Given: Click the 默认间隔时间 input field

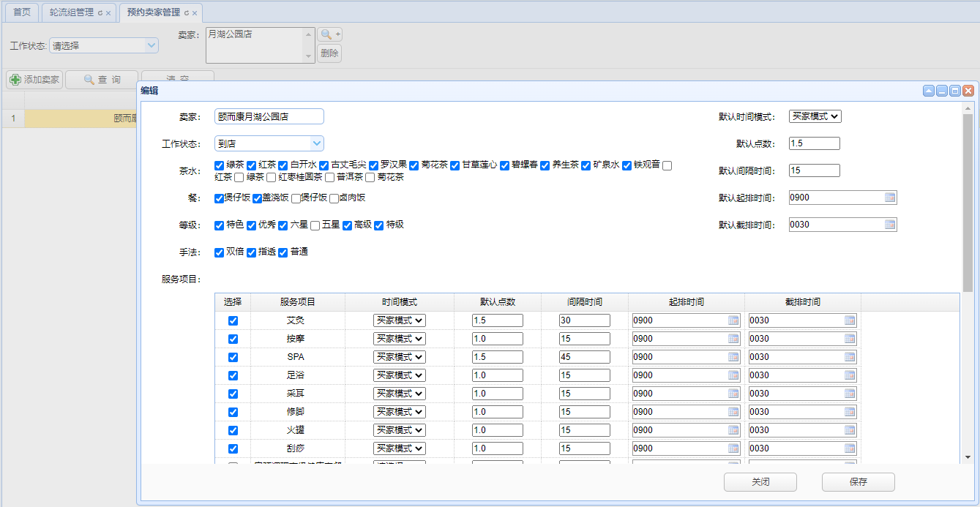Looking at the screenshot, I should 815,170.
